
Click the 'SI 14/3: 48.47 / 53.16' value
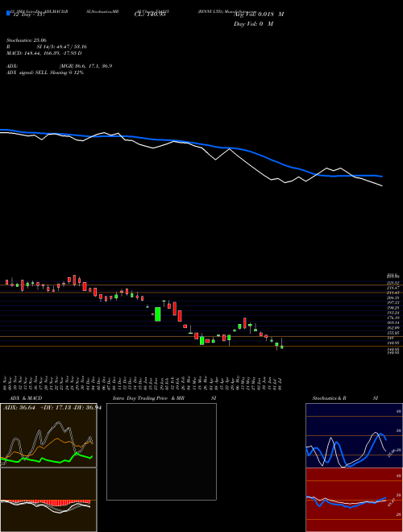[62, 47]
